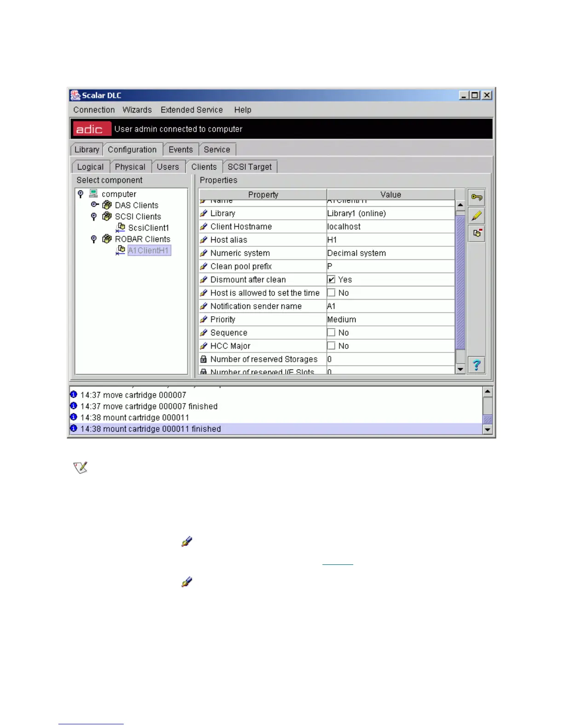Click the adic logo
563x728 pixels.
(x=92, y=129)
